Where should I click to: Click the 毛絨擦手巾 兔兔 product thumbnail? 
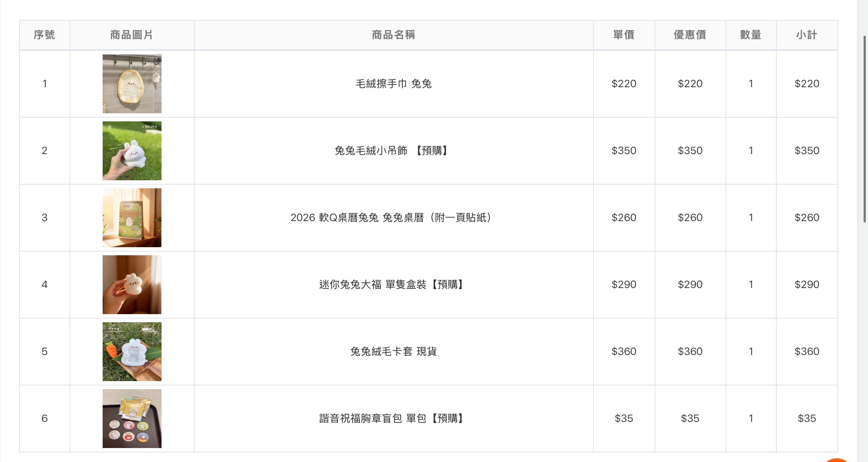[132, 84]
